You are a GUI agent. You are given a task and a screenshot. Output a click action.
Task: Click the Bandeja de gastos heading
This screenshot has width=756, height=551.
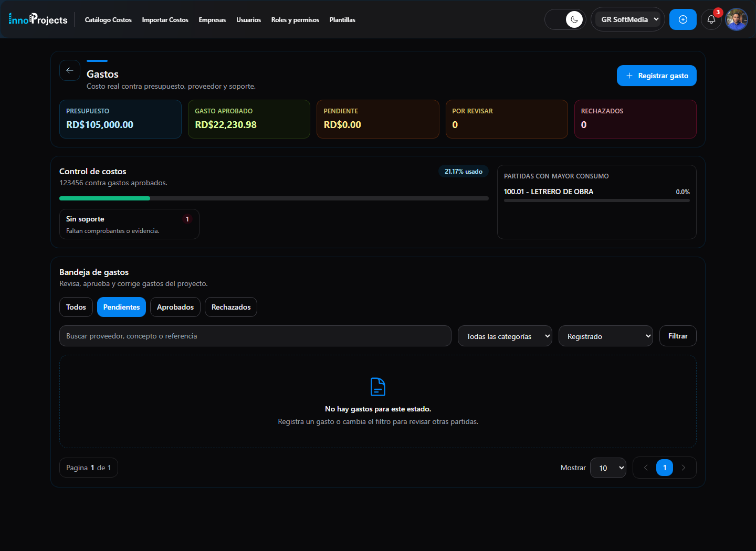point(94,272)
